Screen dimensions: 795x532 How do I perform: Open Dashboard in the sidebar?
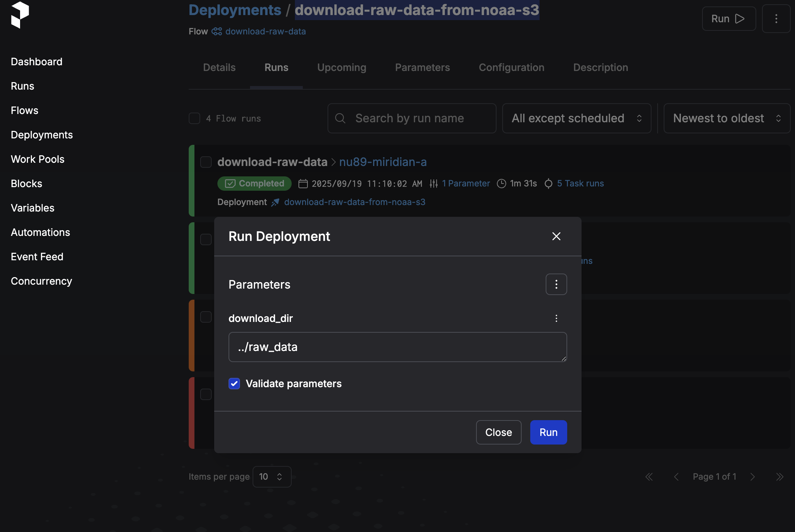(x=37, y=62)
